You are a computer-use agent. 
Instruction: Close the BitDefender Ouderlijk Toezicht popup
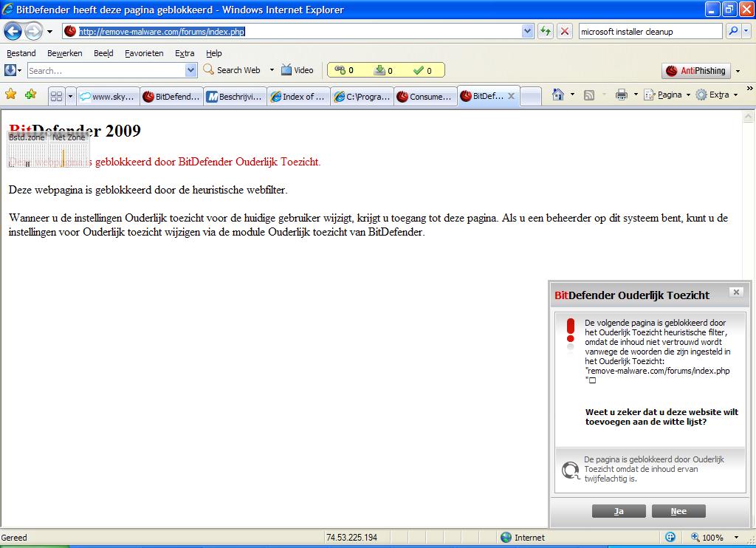(736, 292)
